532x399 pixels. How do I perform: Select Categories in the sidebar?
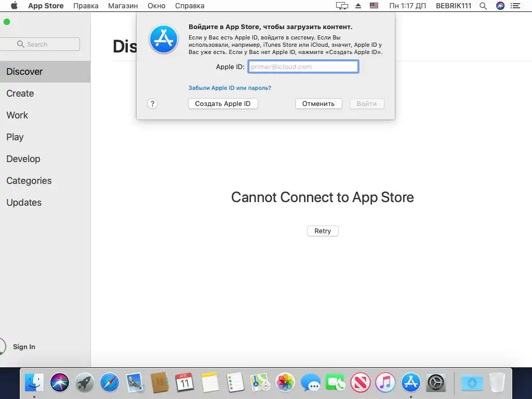[x=45, y=180]
